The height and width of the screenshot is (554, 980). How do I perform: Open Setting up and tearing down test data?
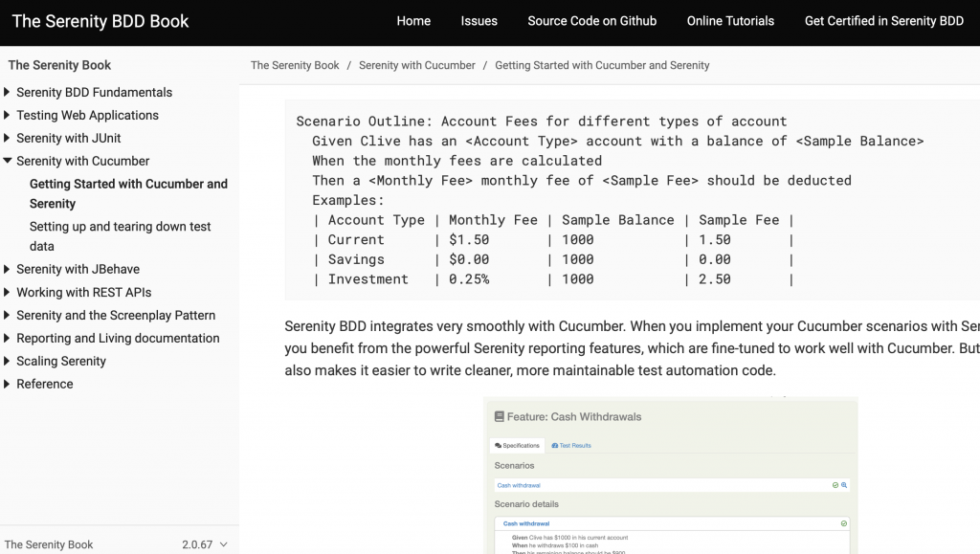click(120, 236)
